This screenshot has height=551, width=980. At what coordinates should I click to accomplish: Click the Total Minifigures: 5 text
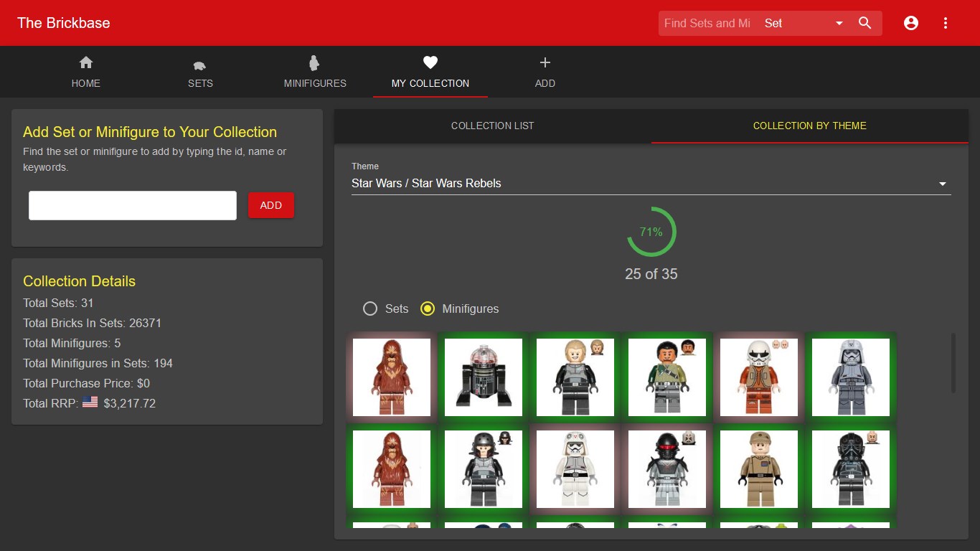[72, 343]
